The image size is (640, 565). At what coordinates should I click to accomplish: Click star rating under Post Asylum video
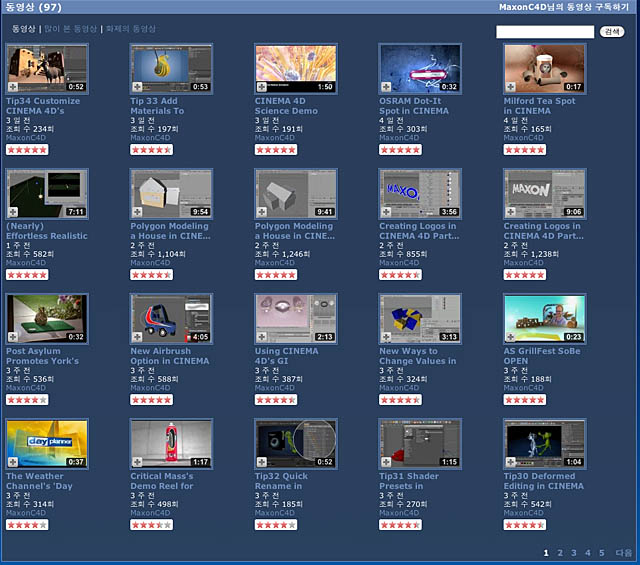[27, 400]
